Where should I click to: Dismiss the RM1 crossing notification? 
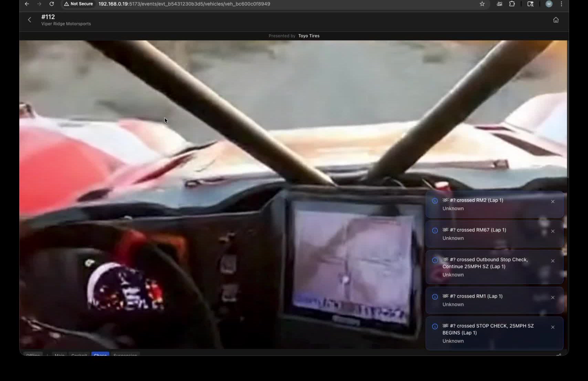pyautogui.click(x=553, y=297)
